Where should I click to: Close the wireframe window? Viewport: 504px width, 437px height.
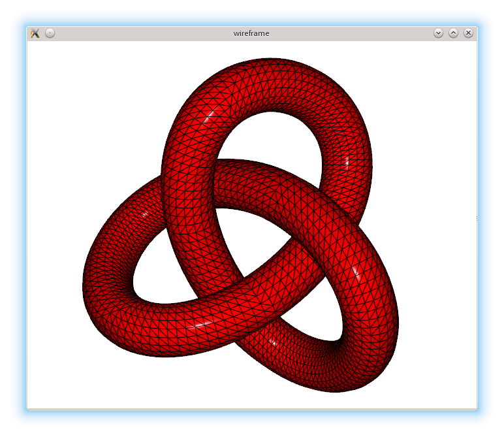468,33
